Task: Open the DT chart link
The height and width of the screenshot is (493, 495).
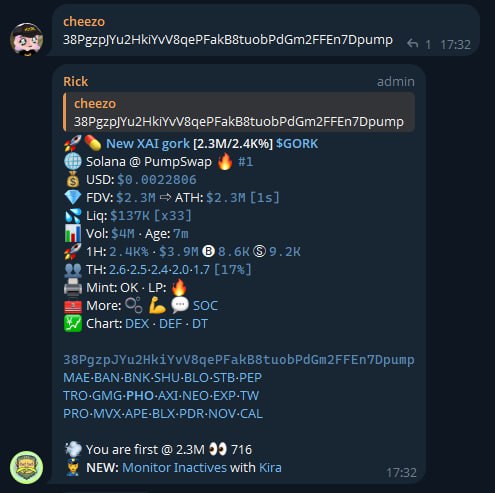Action: pyautogui.click(x=200, y=324)
